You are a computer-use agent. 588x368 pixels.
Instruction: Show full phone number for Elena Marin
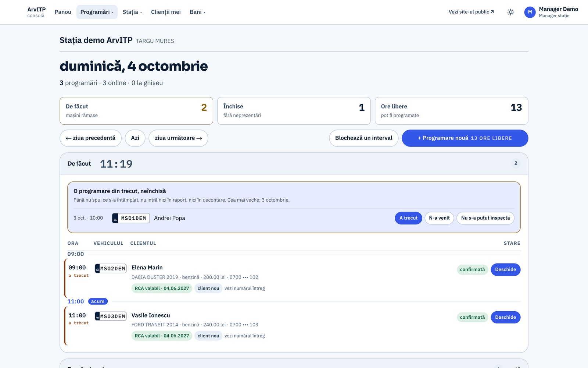[x=245, y=289]
